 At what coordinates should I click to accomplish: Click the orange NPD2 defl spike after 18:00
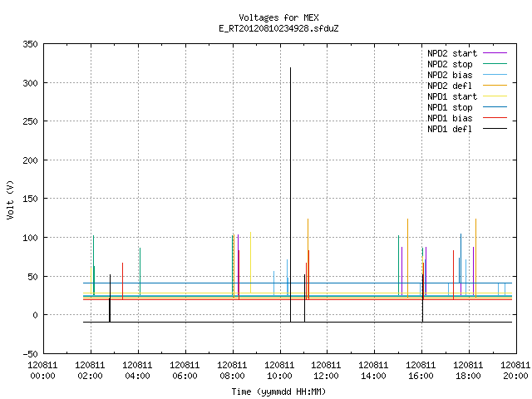coord(475,259)
